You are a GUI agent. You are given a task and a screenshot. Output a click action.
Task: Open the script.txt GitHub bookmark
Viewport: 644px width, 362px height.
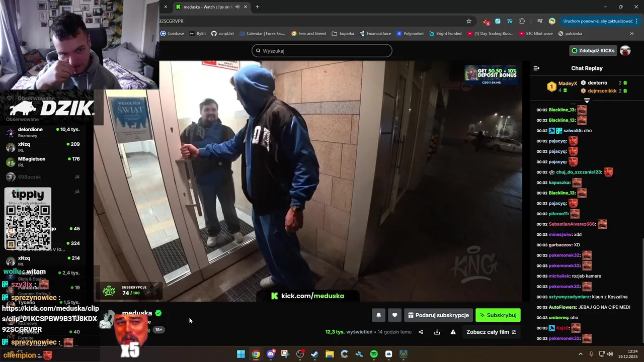click(222, 34)
